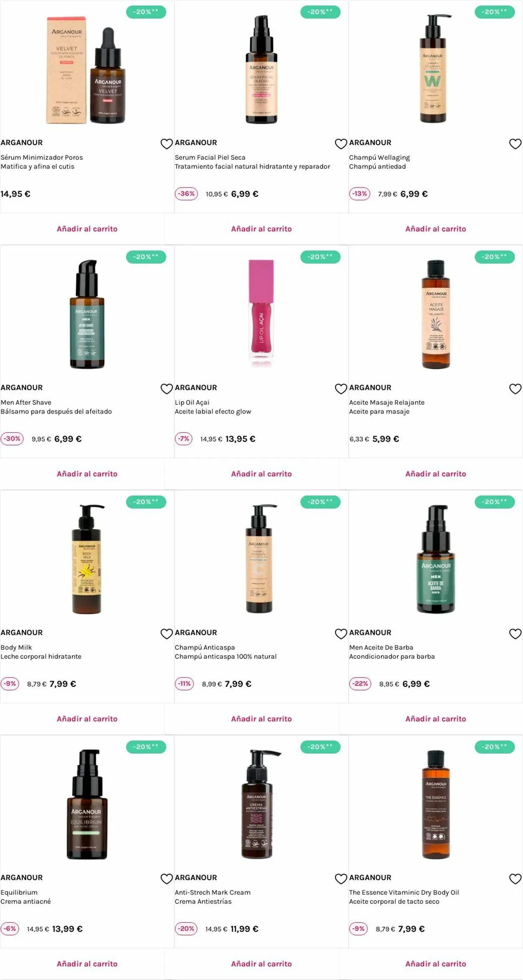Toggle wishlist heart for Champú Wellaging

pyautogui.click(x=515, y=144)
